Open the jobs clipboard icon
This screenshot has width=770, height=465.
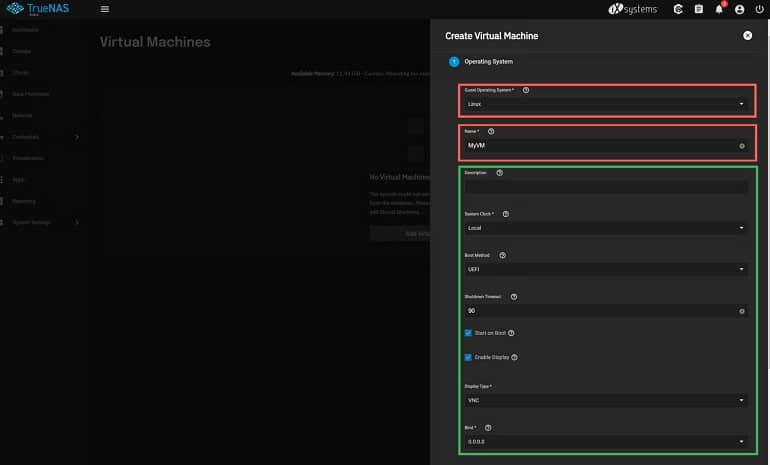(x=698, y=9)
